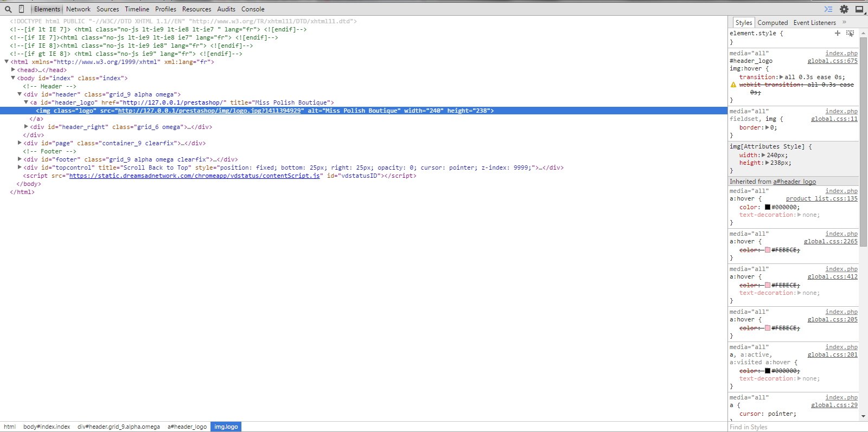
Task: Expand the div#header_right node
Action: (x=26, y=127)
